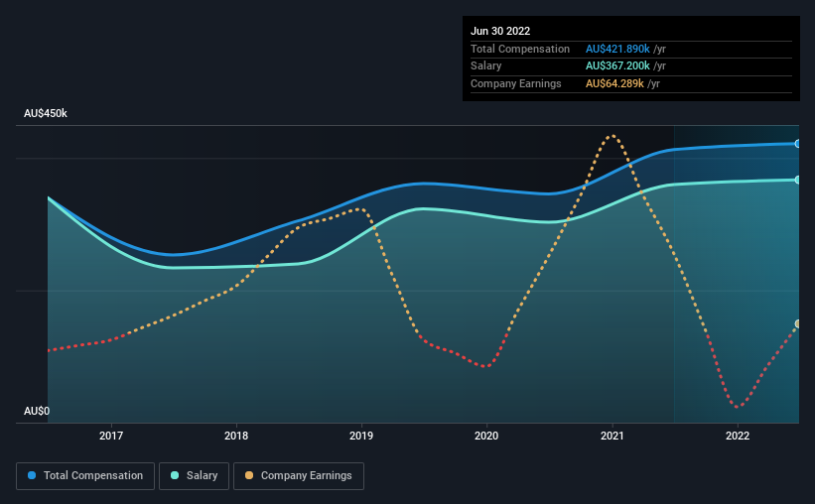Viewport: 815px width, 504px height.
Task: Click the AU$450k y-axis label
Action: coord(46,113)
